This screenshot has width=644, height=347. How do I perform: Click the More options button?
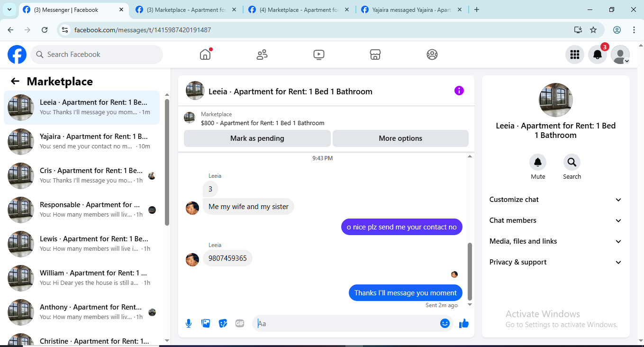pos(400,138)
